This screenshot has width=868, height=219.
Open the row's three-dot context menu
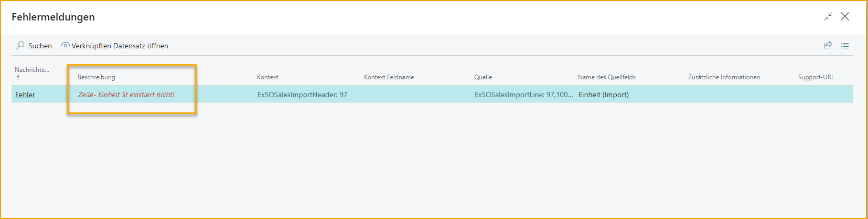tap(67, 95)
